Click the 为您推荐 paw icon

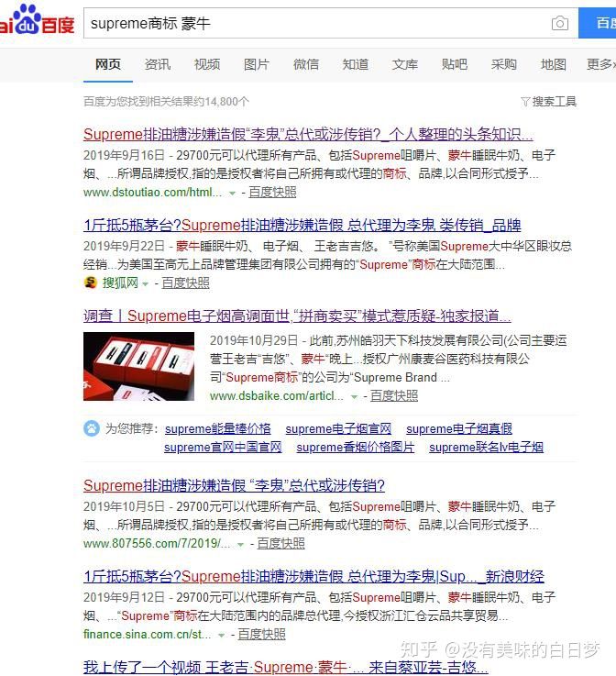[x=92, y=428]
